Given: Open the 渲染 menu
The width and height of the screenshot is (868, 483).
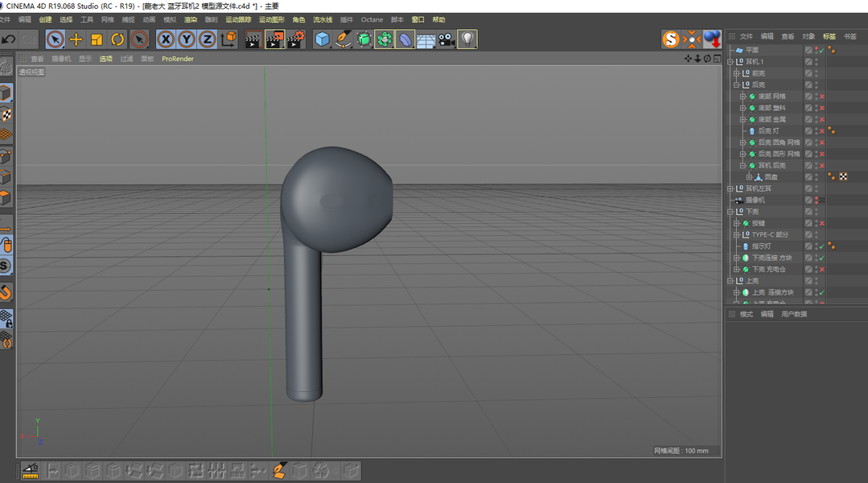Looking at the screenshot, I should (x=191, y=19).
